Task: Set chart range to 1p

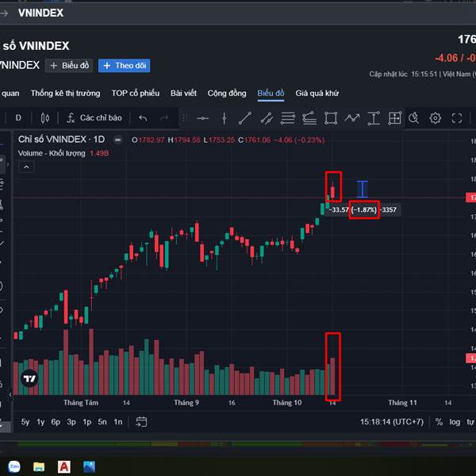Action: point(86,422)
